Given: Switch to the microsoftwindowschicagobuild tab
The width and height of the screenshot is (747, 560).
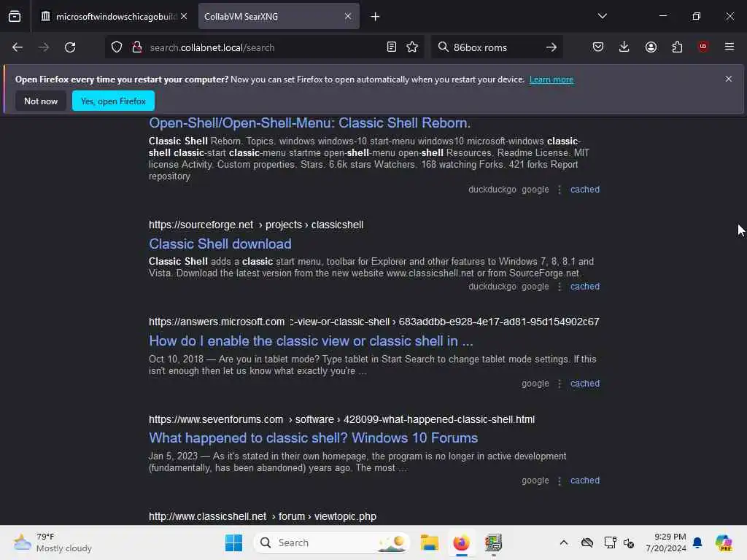Looking at the screenshot, I should (114, 17).
